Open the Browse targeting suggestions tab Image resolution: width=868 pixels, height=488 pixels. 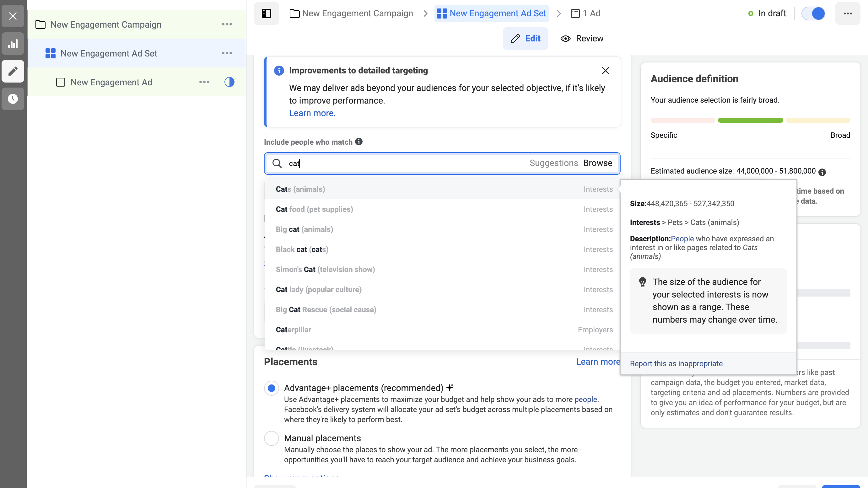(598, 163)
